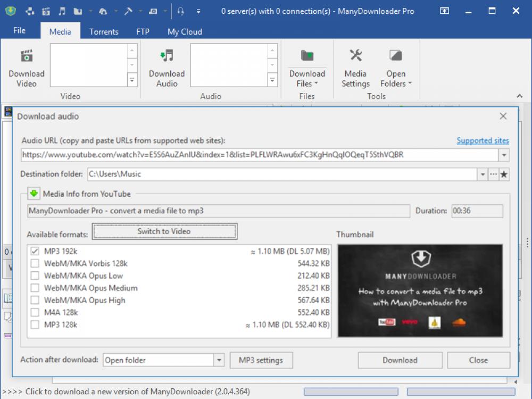Open the Supported sites link
Viewport: 532px width, 399px height.
tap(483, 140)
